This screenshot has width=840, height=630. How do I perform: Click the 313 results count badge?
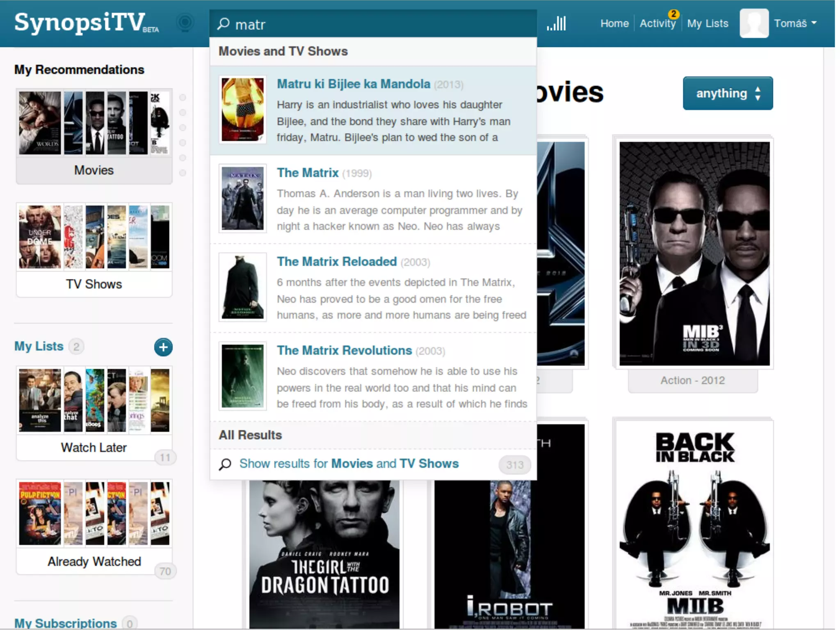tap(514, 465)
